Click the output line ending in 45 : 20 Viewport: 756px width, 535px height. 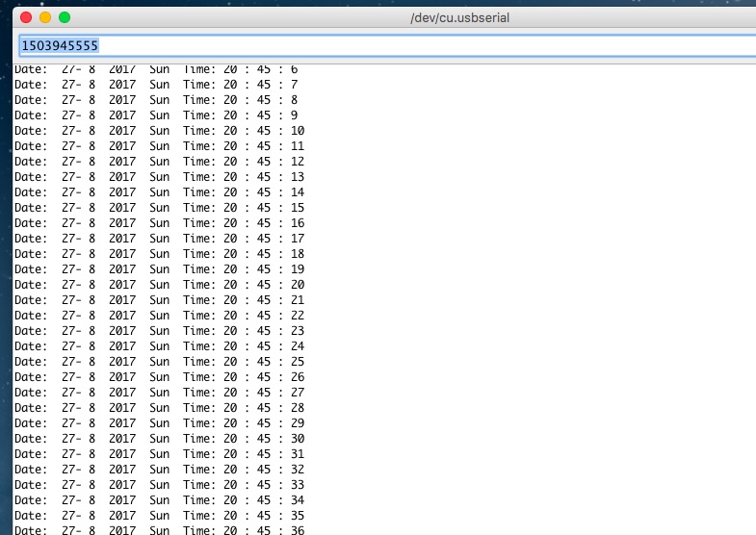(160, 285)
